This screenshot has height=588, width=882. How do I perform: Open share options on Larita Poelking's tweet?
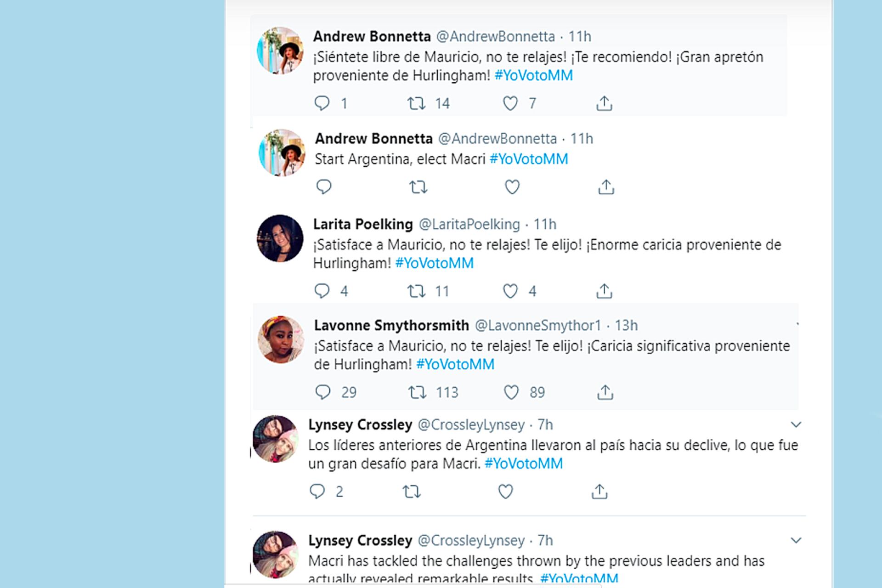tap(605, 290)
